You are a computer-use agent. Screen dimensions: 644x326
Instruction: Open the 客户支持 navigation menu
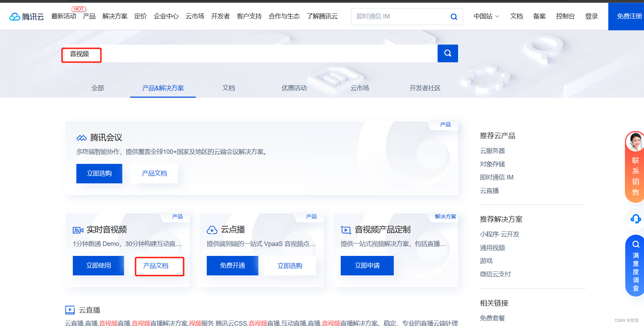tap(249, 16)
